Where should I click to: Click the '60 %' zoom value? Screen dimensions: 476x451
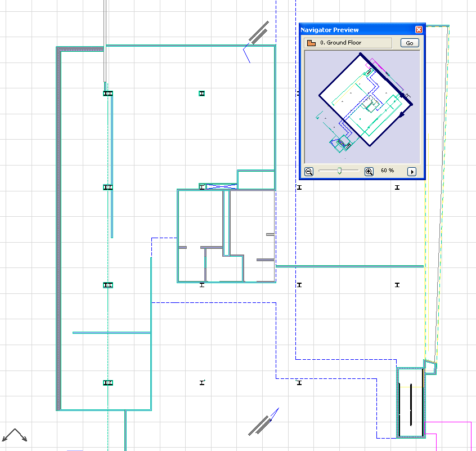(x=387, y=171)
